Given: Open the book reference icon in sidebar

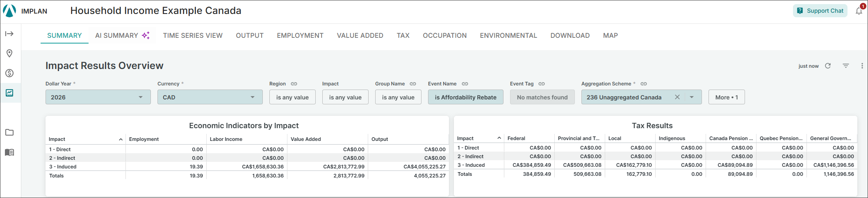Looking at the screenshot, I should tap(9, 152).
